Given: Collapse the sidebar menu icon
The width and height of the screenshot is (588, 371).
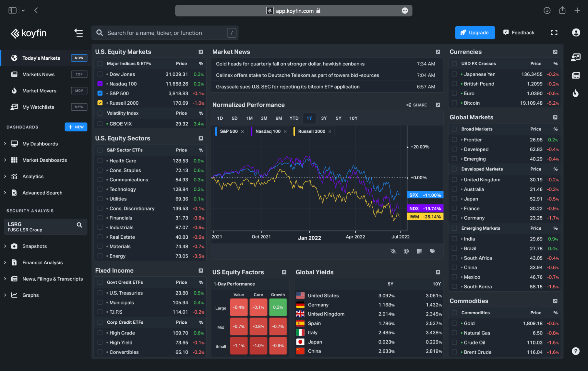Looking at the screenshot, I should [78, 33].
